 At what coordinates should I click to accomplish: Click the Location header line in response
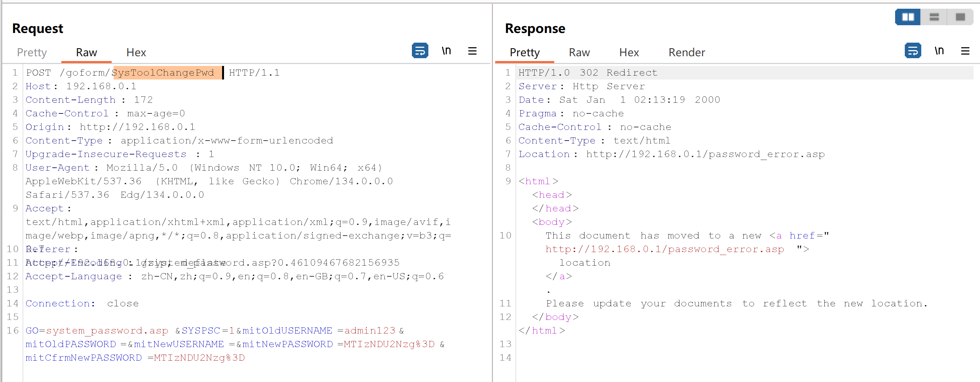pos(671,154)
